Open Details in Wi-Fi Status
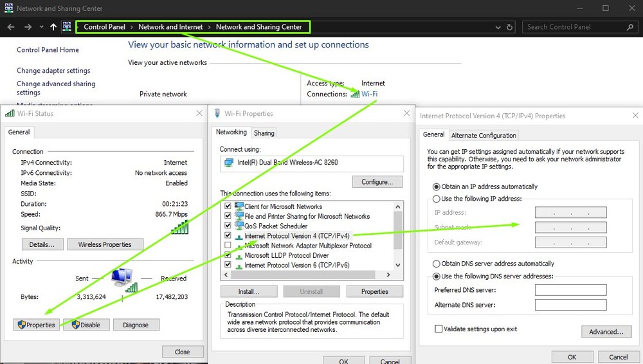 tap(42, 244)
